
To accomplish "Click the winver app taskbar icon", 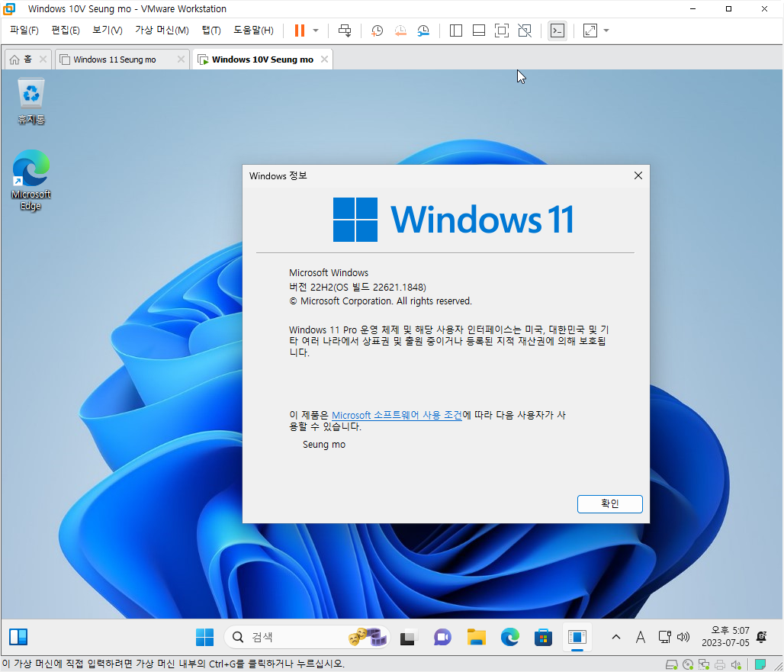I will pyautogui.click(x=577, y=637).
